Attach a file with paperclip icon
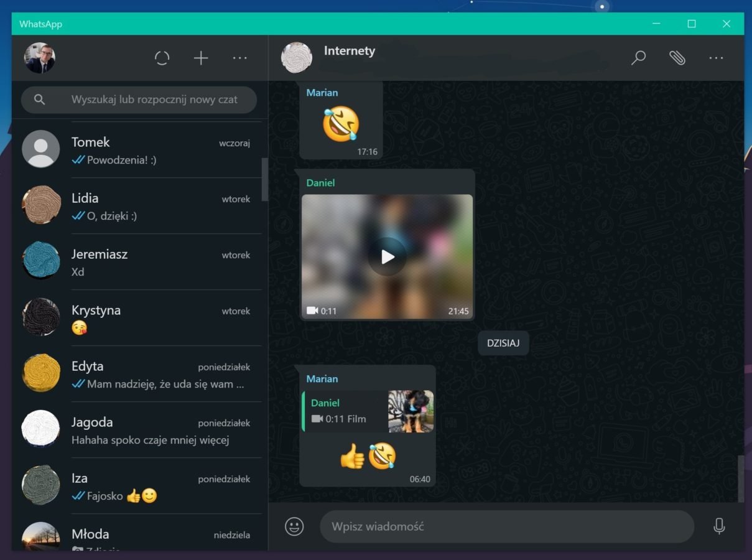This screenshot has height=560, width=752. tap(677, 58)
